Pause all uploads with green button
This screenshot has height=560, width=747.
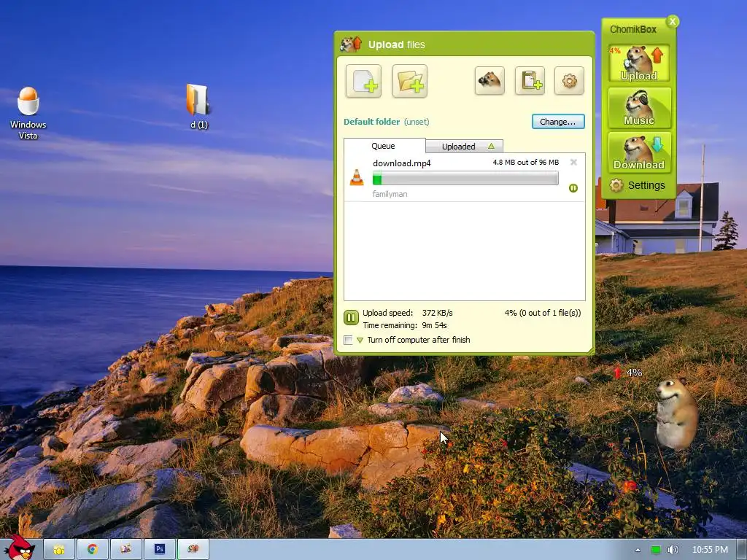(x=351, y=317)
